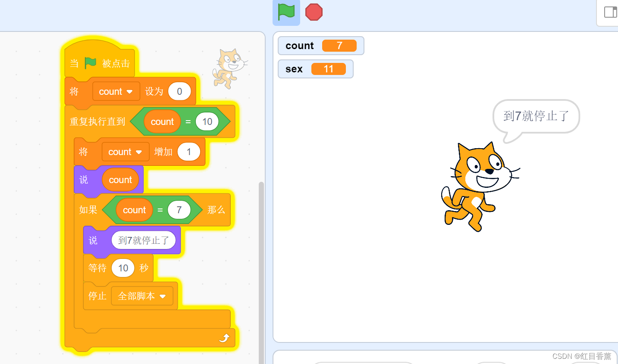Viewport: 618px width, 364px height.
Task: Edit the 0 value in the set block
Action: (x=179, y=91)
